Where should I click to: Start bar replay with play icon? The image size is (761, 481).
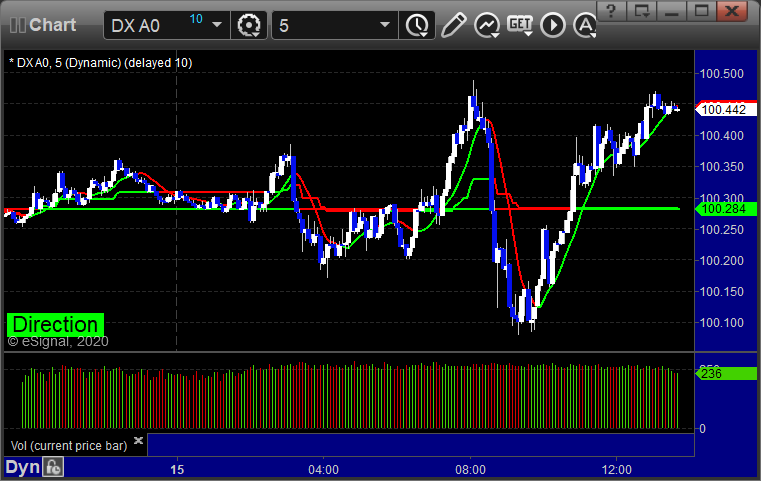click(x=553, y=25)
